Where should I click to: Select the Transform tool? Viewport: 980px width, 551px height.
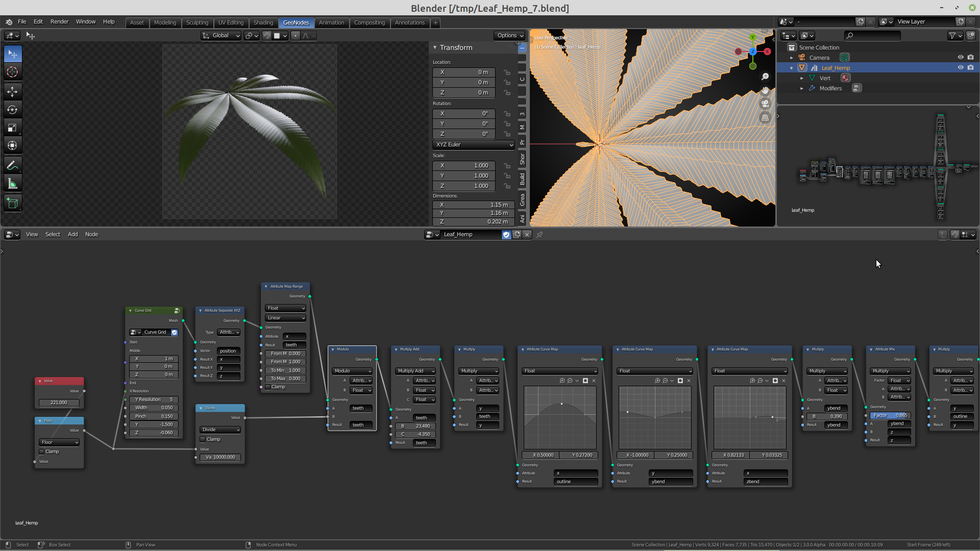coord(13,145)
